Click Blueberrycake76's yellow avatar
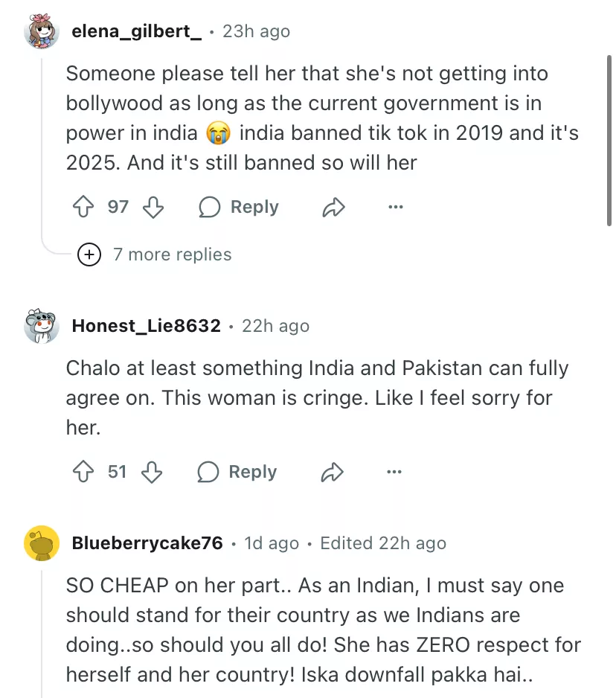This screenshot has width=616, height=698. point(42,543)
